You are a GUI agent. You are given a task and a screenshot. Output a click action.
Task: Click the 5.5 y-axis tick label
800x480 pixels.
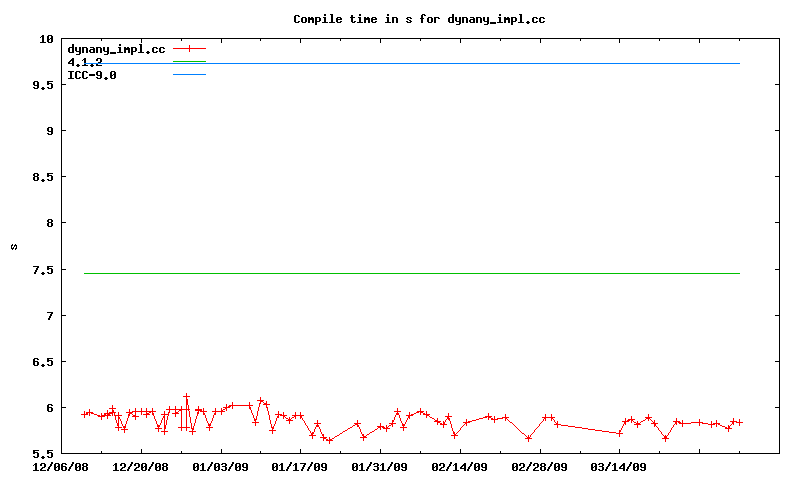pyautogui.click(x=43, y=454)
